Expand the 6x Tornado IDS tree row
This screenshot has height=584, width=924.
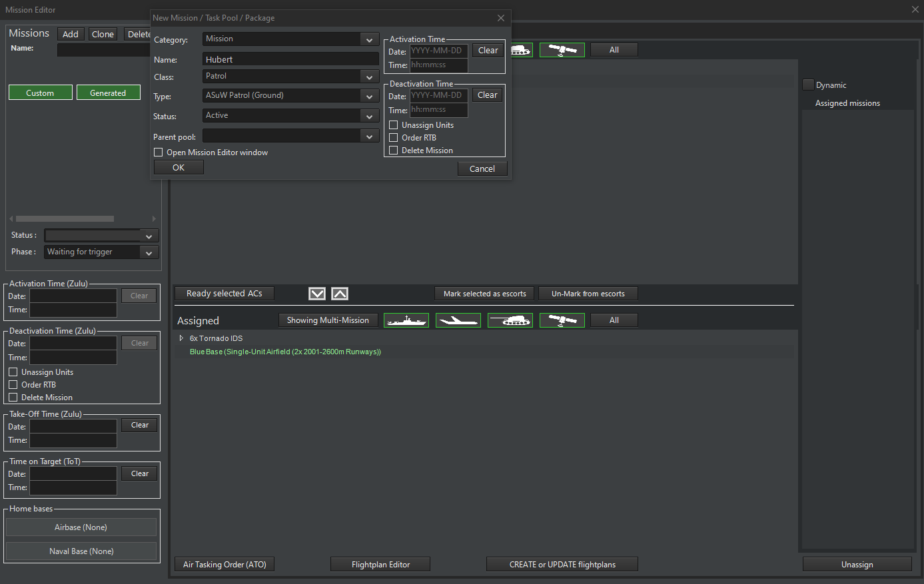click(x=181, y=338)
